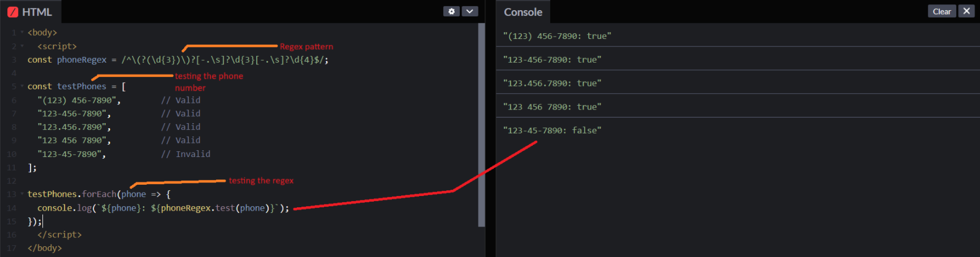Open the HTML editor settings gear
The width and height of the screenshot is (980, 257).
pyautogui.click(x=451, y=11)
